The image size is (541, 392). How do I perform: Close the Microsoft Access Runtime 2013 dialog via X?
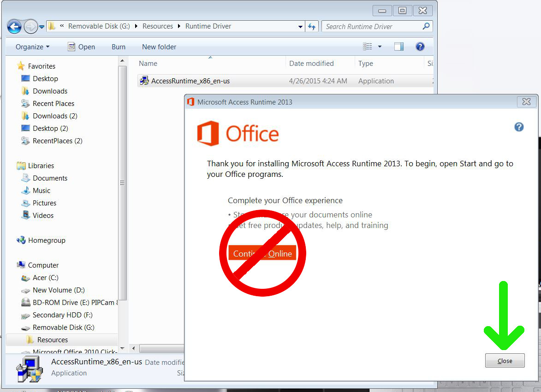pyautogui.click(x=527, y=102)
